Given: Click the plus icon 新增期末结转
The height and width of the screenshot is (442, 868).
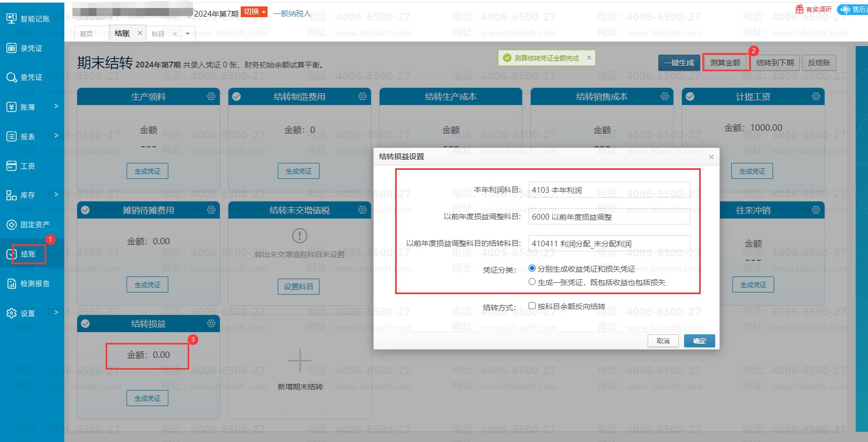Looking at the screenshot, I should pyautogui.click(x=300, y=361).
